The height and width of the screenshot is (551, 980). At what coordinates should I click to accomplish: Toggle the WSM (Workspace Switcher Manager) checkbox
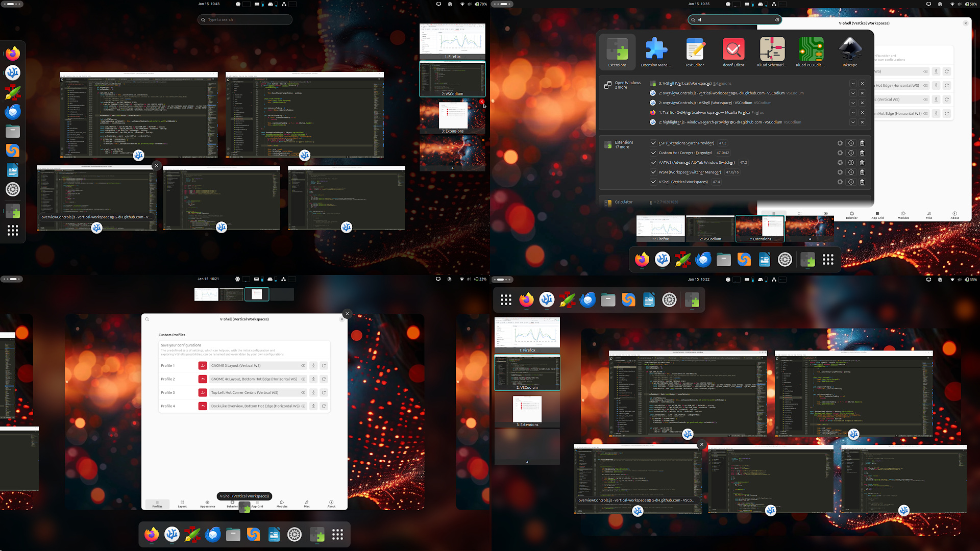[653, 172]
